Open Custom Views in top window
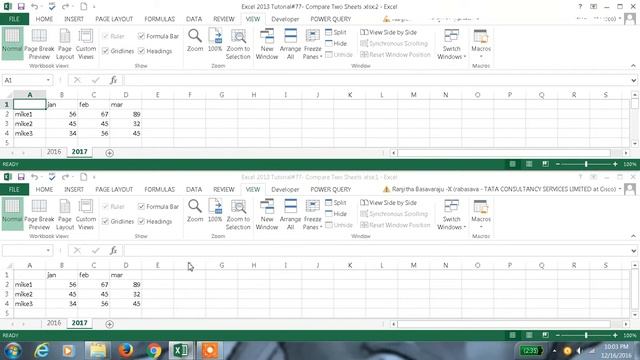 [x=86, y=44]
